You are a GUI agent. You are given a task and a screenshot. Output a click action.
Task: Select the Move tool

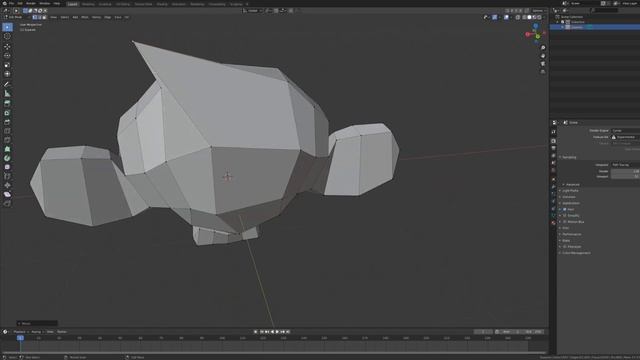pyautogui.click(x=7, y=47)
